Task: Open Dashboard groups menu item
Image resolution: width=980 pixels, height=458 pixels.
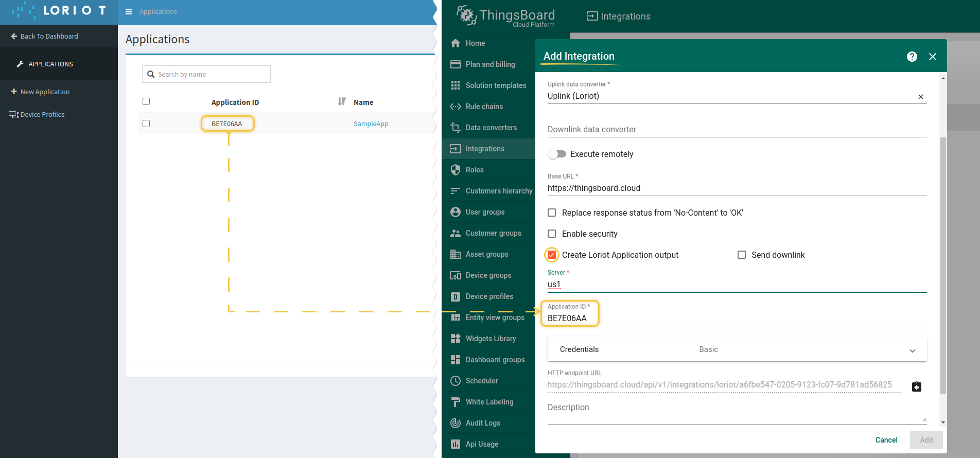Action: click(x=488, y=360)
